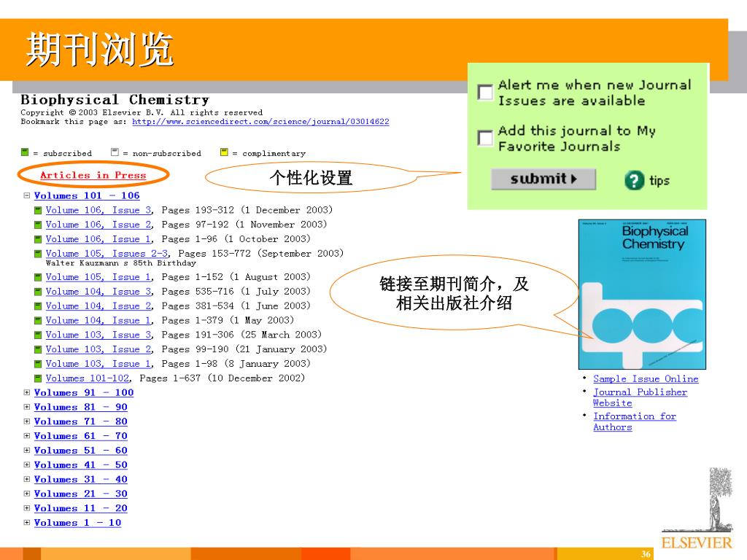Expand Volumes 61 - 70
Image resolution: width=747 pixels, height=560 pixels.
pyautogui.click(x=27, y=436)
